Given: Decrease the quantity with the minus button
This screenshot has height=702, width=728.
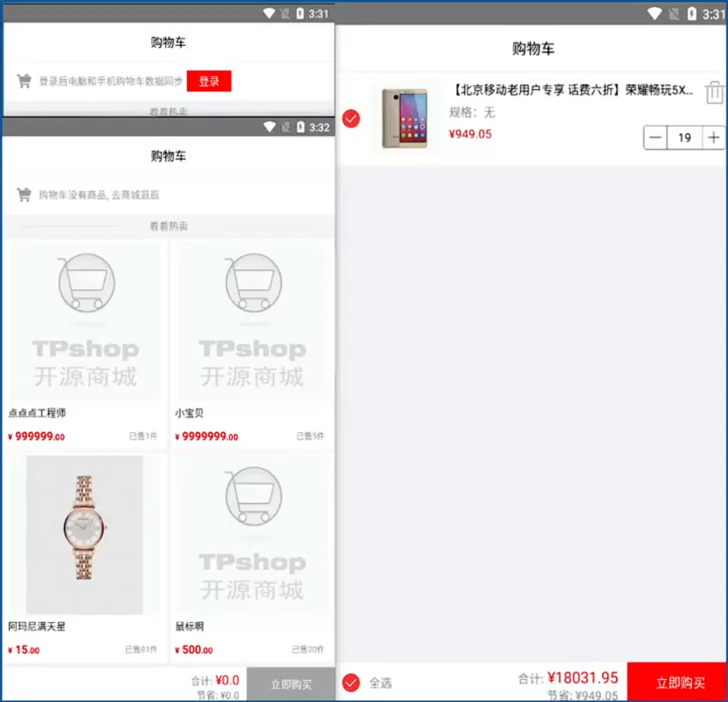Looking at the screenshot, I should coord(655,138).
